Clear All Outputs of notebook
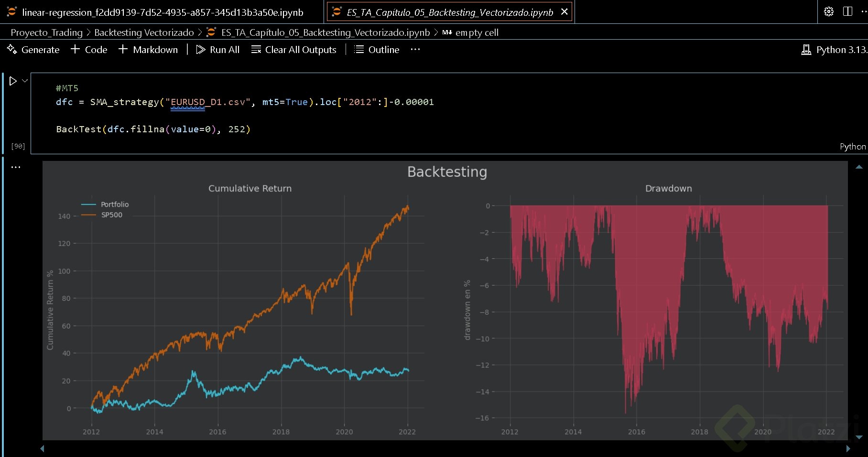Viewport: 868px width, 457px height. [x=294, y=50]
